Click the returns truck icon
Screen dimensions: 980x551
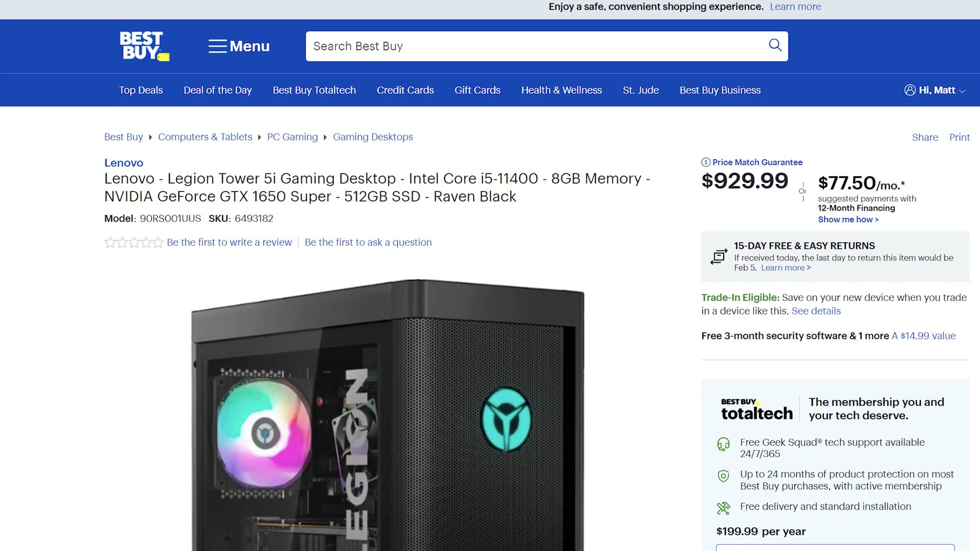pyautogui.click(x=719, y=256)
